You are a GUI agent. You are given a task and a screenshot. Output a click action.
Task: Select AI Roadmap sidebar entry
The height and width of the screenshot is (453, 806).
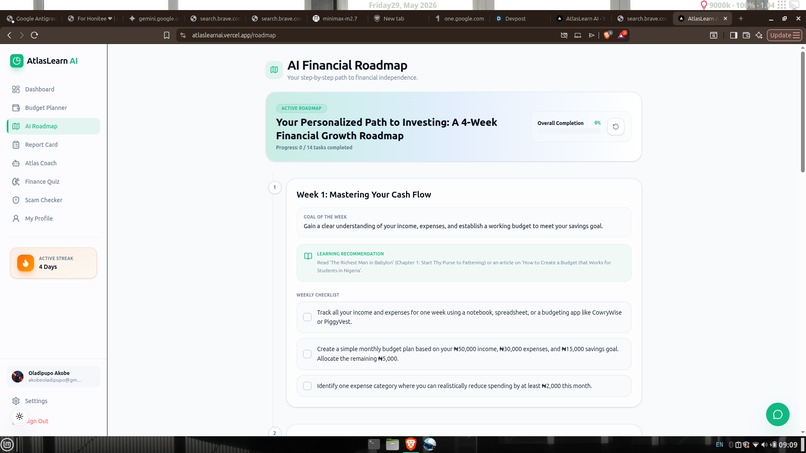coord(53,126)
